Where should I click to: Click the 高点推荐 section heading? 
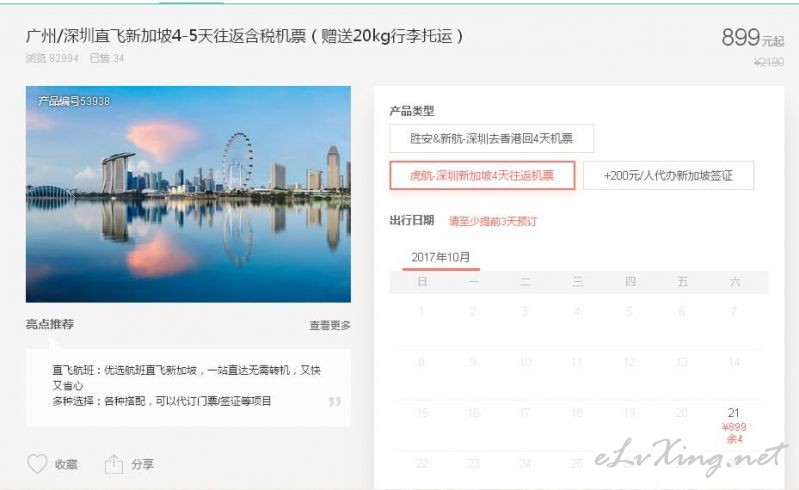point(50,324)
